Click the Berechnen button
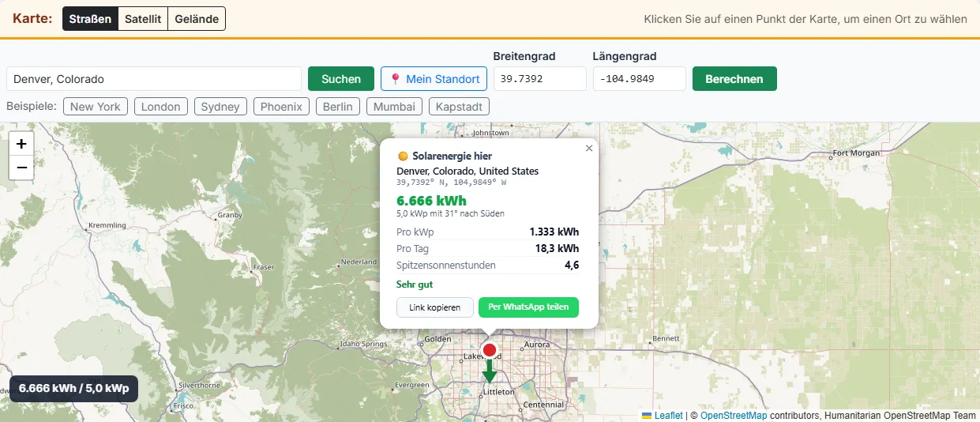This screenshot has height=422, width=980. click(734, 79)
